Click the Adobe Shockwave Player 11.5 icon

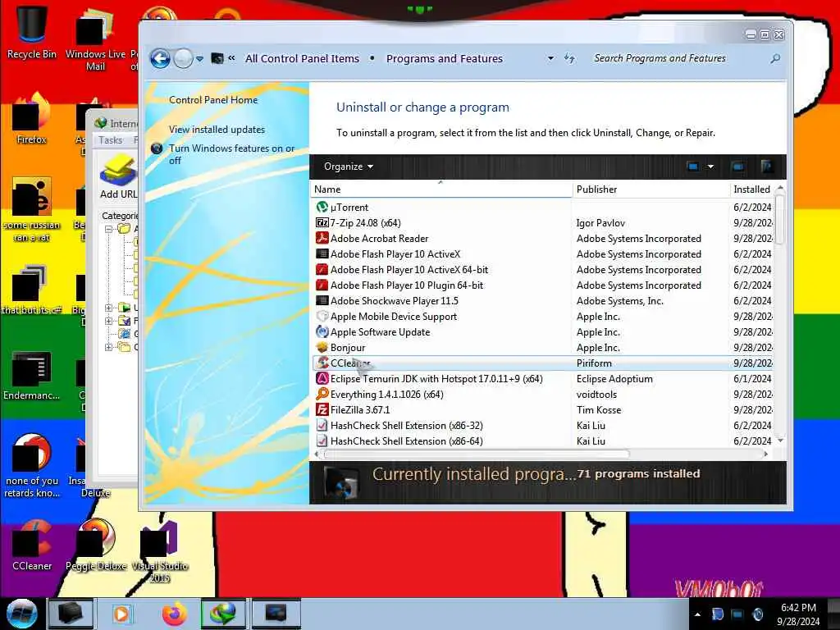point(322,300)
